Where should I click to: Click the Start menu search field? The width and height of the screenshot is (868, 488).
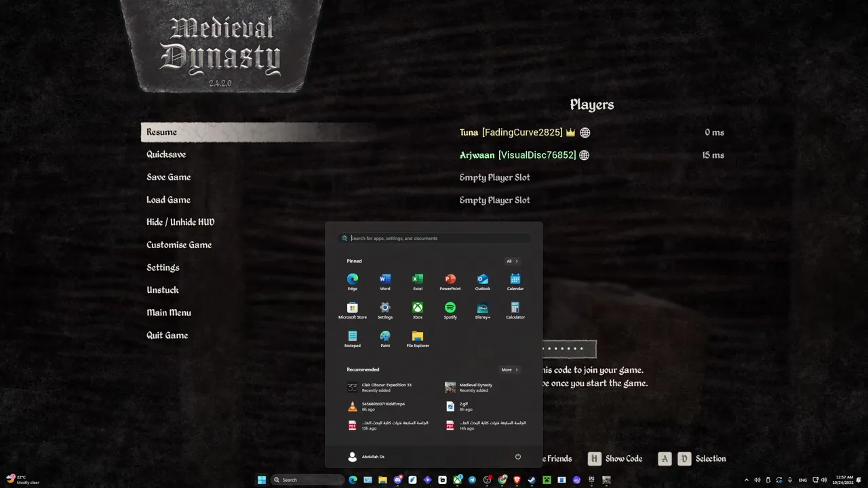tap(434, 238)
